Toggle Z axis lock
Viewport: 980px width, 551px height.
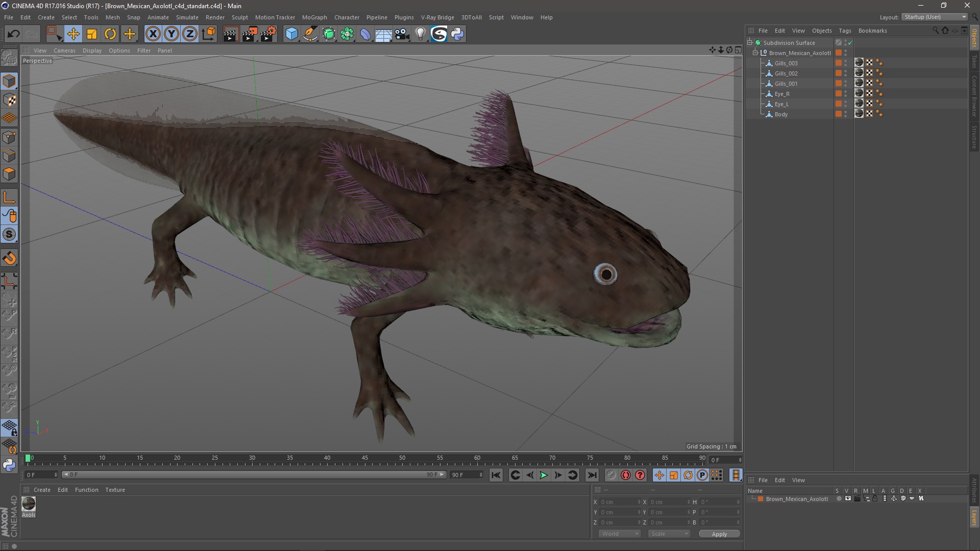pyautogui.click(x=190, y=34)
